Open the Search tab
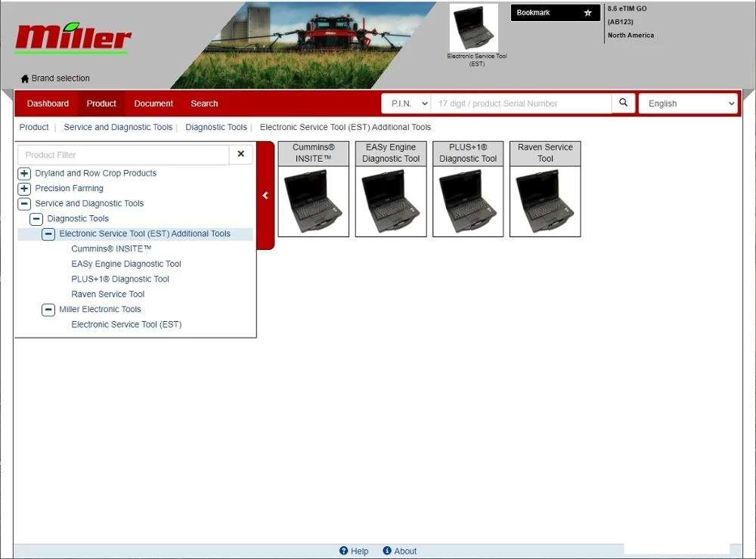The image size is (756, 559). (204, 103)
